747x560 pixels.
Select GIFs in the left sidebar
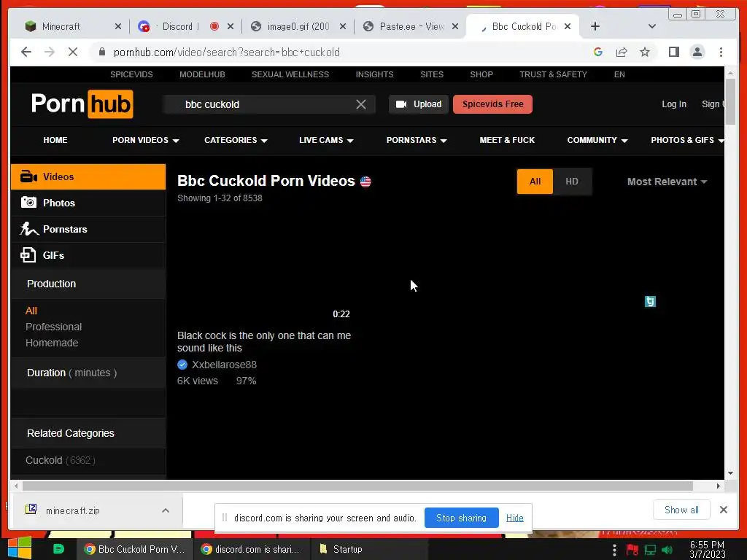click(88, 255)
